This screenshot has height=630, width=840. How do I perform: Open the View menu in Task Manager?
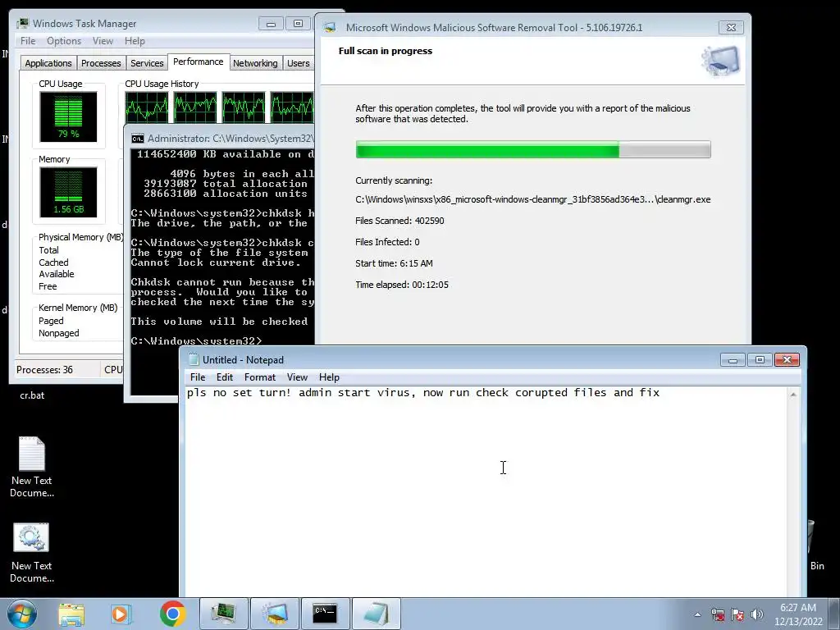pyautogui.click(x=103, y=41)
